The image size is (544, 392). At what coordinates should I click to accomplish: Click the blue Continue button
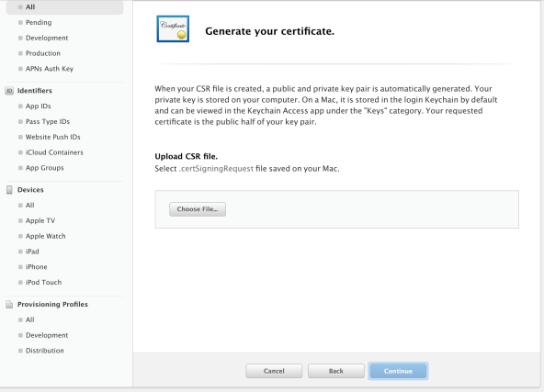click(x=398, y=371)
